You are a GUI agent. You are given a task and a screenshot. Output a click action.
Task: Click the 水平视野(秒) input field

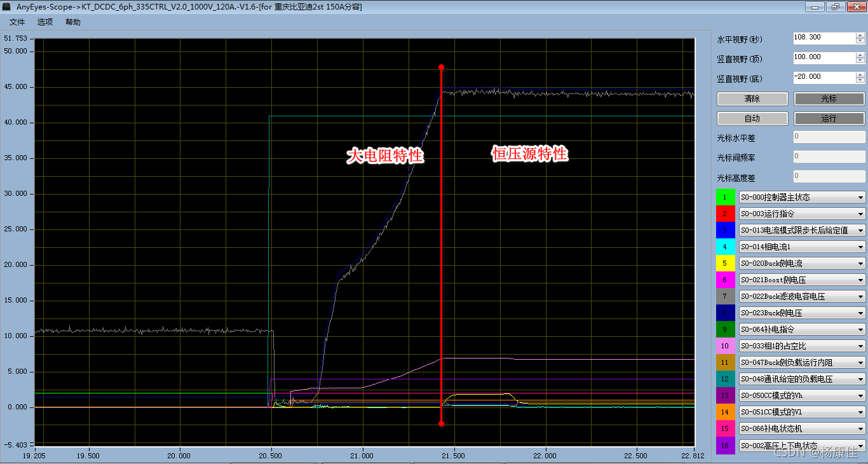point(824,38)
